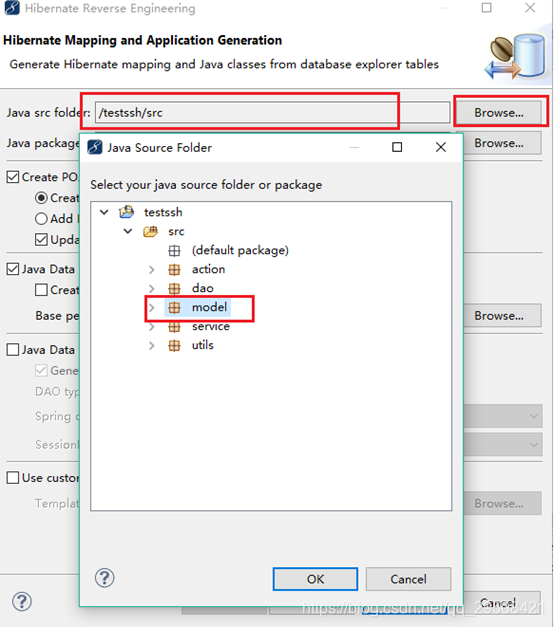Select the utils package row

(202, 345)
